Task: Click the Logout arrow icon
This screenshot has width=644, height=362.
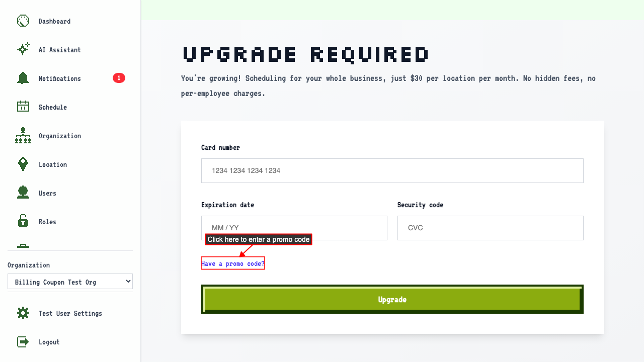Action: coord(23,342)
